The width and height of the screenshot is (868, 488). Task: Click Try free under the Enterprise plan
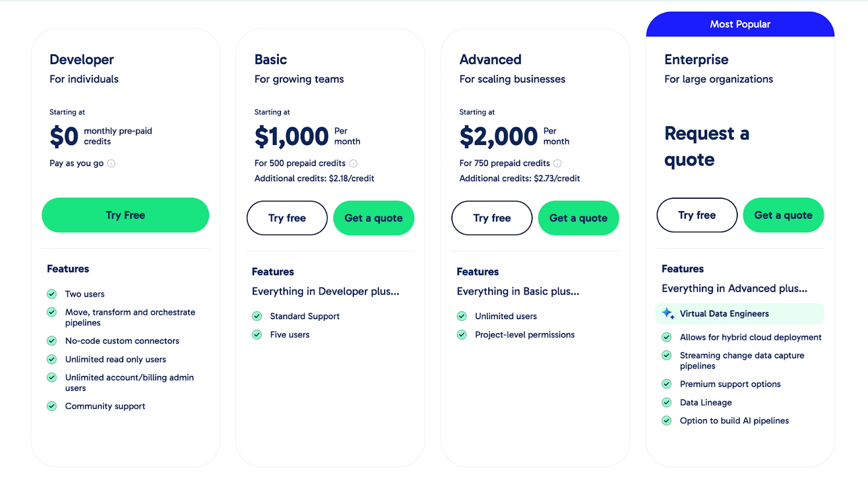click(697, 216)
